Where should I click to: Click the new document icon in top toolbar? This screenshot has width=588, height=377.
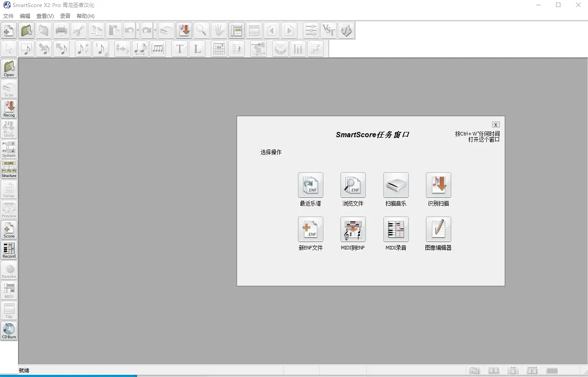tap(9, 31)
